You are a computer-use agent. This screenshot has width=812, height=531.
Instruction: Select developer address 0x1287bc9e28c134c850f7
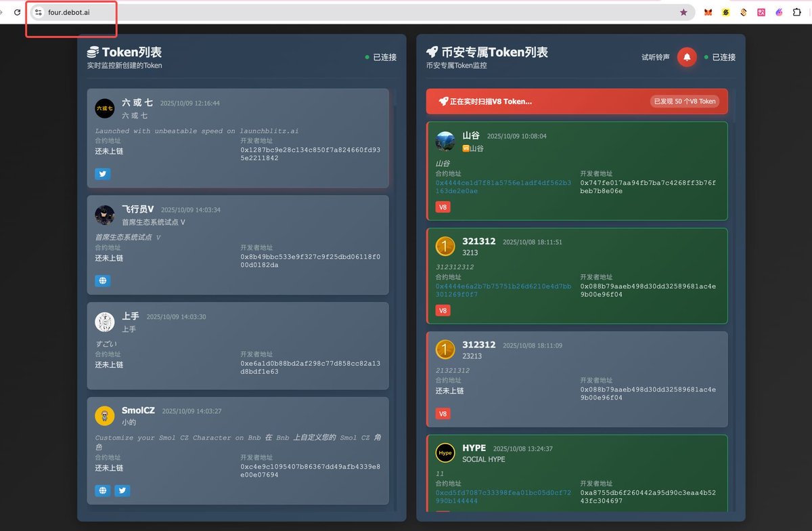point(310,154)
